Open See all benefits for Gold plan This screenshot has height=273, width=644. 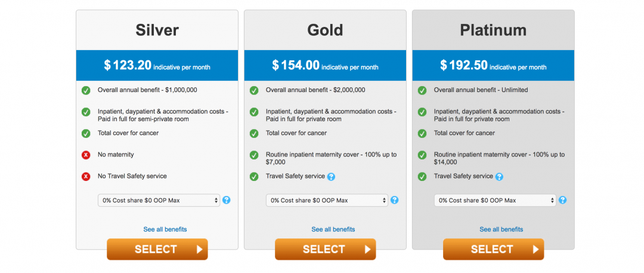[x=333, y=229]
